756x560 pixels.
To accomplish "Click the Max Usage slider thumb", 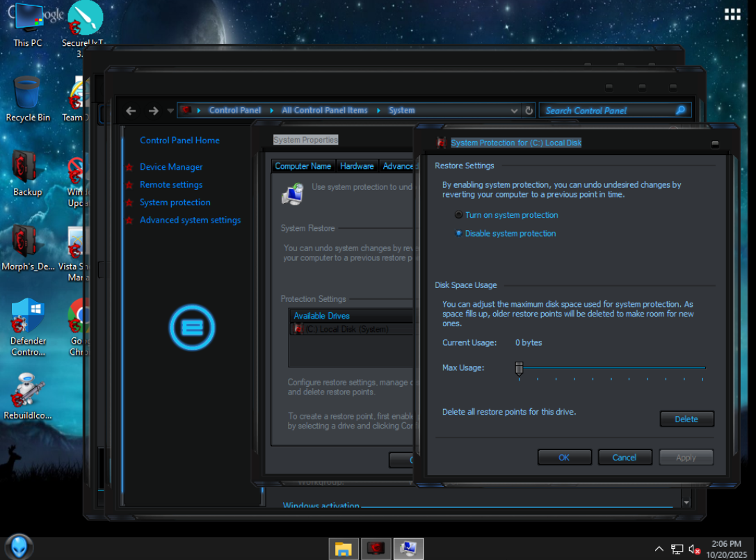I will coord(519,369).
